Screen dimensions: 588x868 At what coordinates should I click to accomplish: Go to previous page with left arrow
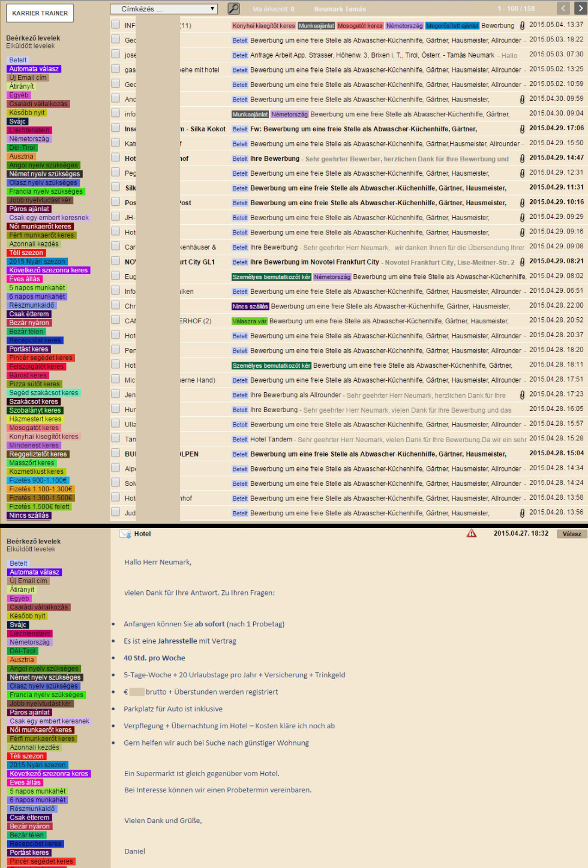pyautogui.click(x=563, y=8)
